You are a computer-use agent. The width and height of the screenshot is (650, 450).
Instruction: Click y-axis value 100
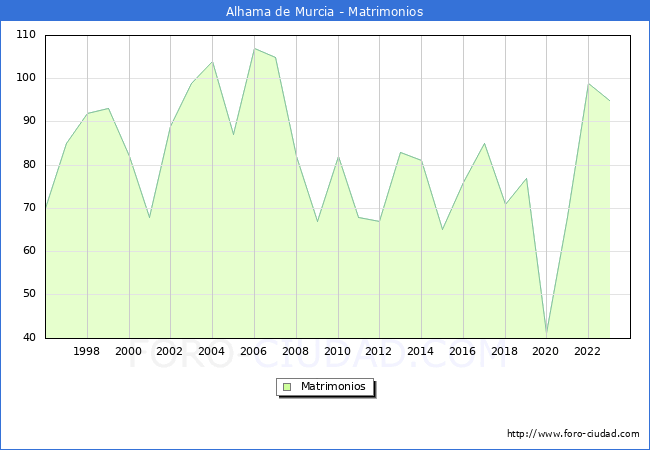26,77
